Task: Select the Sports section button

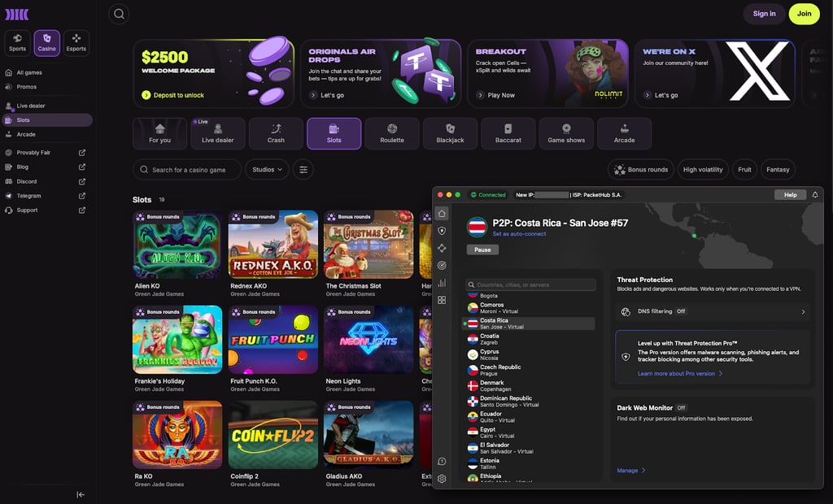Action: 17,42
